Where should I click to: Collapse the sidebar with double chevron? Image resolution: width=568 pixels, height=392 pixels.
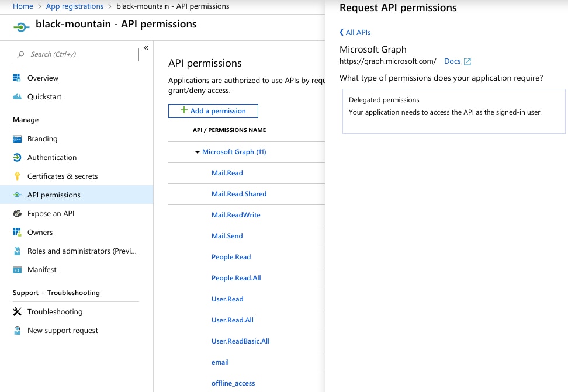click(146, 48)
